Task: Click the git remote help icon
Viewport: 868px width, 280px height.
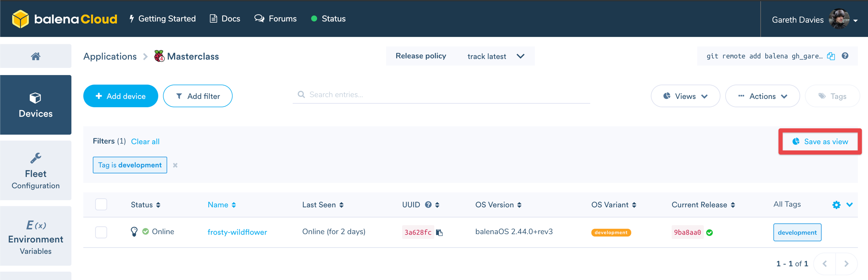Action: [845, 56]
